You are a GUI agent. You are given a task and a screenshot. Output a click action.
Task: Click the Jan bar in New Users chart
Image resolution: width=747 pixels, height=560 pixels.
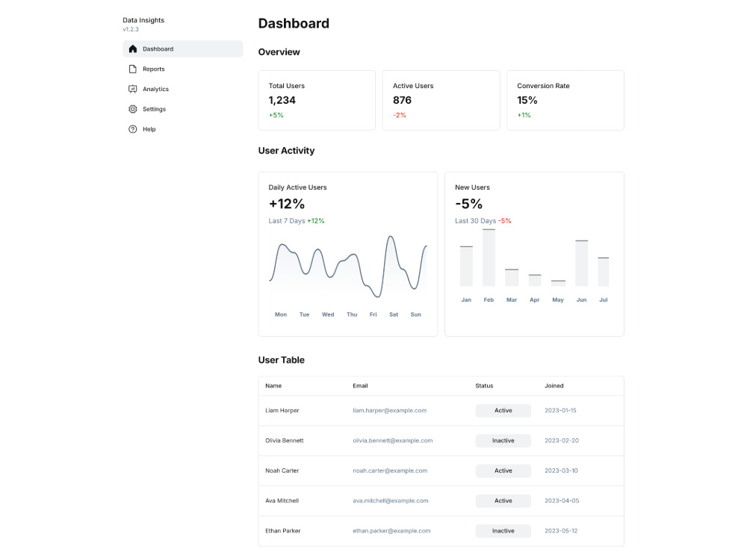click(x=466, y=267)
